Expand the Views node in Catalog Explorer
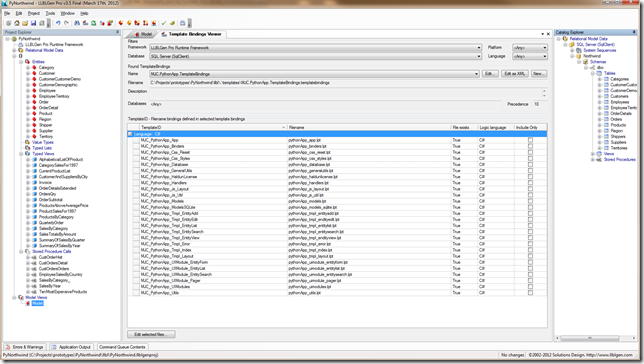Screen dimensions: 644x364 click(593, 154)
